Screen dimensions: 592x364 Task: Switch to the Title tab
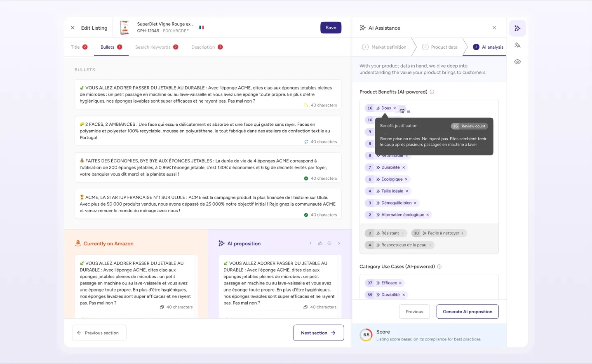coord(79,47)
